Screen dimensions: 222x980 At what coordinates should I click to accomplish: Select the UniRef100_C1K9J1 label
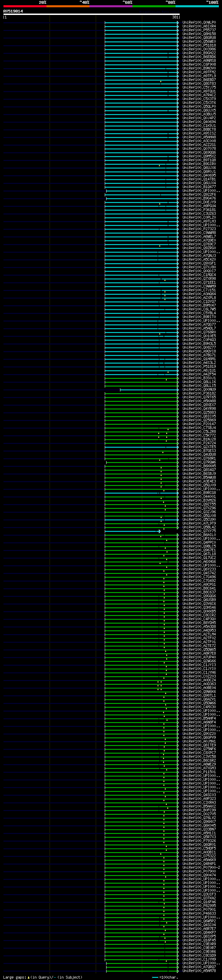199,125
